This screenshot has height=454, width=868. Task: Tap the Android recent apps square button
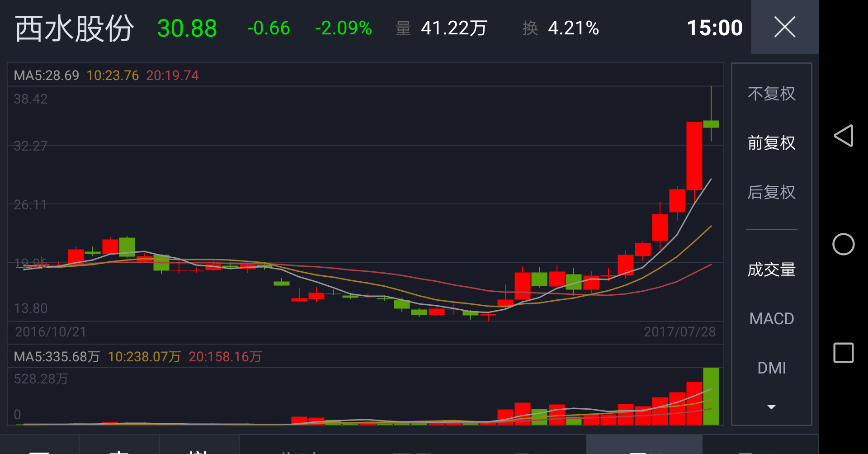(x=844, y=353)
